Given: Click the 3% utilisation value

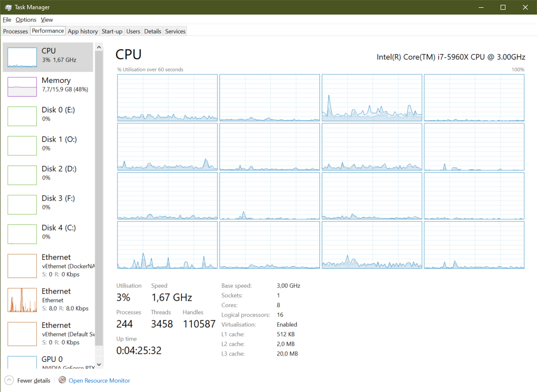Looking at the screenshot, I should (x=123, y=297).
